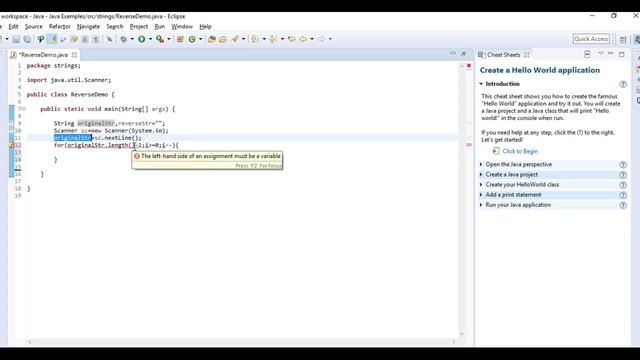Click the Open Type folder icon

[211, 39]
